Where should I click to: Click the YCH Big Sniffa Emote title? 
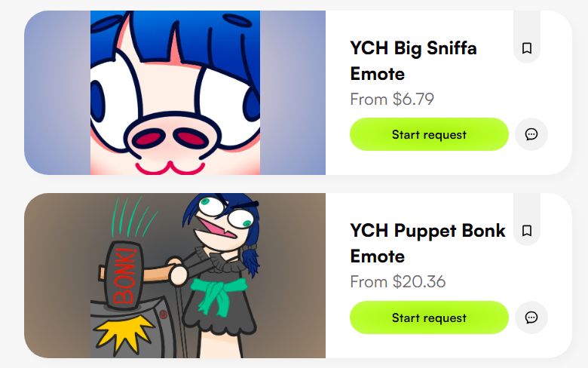tap(413, 61)
